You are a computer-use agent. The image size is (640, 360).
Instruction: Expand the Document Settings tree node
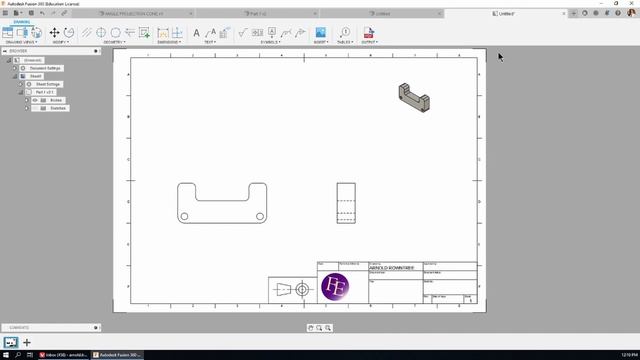15,68
